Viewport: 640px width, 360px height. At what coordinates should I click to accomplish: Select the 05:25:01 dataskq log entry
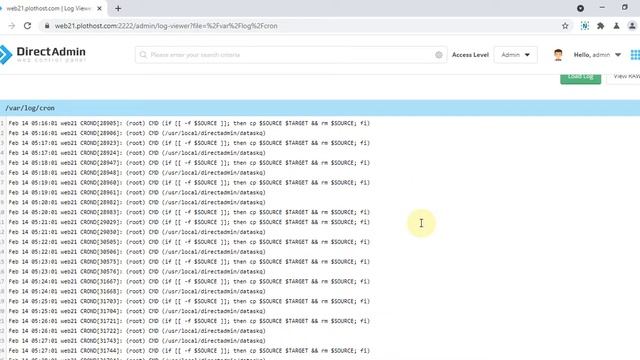tap(137, 311)
